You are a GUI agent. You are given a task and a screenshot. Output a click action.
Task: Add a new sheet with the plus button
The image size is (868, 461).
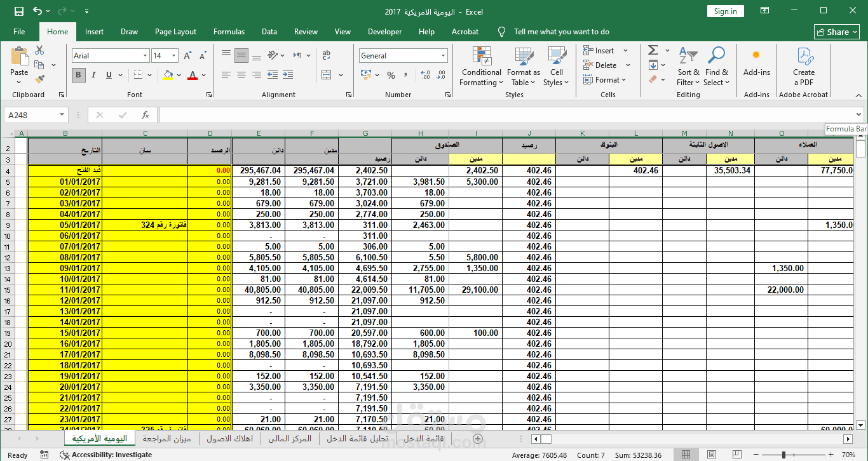478,439
